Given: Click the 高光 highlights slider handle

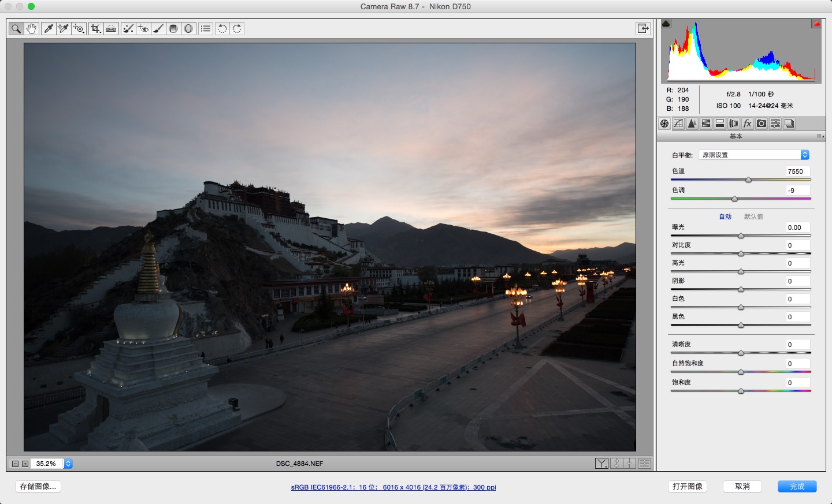Looking at the screenshot, I should click(x=741, y=271).
